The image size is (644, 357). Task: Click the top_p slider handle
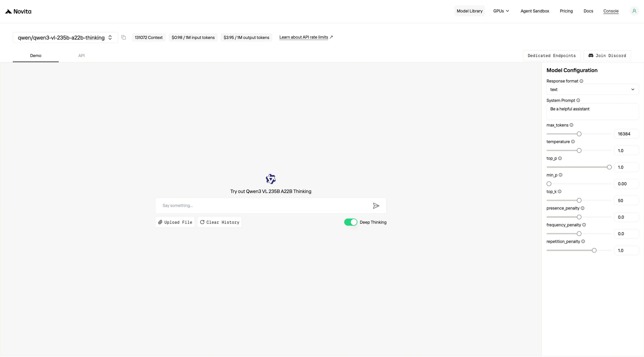click(x=609, y=167)
